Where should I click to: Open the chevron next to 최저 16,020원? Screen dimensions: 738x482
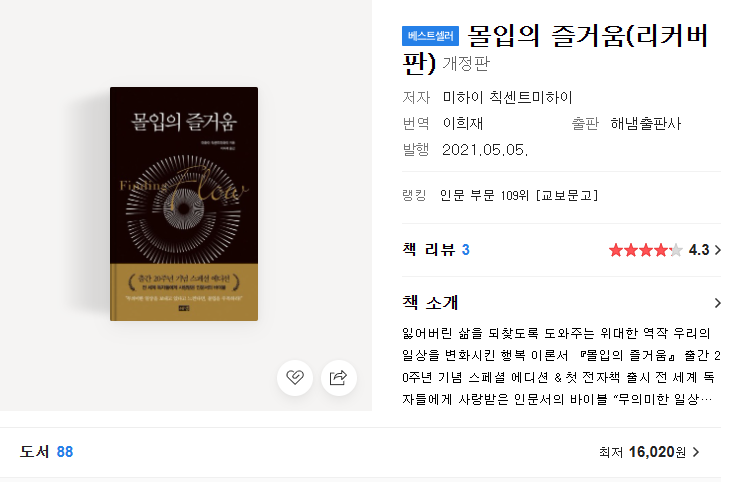[x=696, y=452]
